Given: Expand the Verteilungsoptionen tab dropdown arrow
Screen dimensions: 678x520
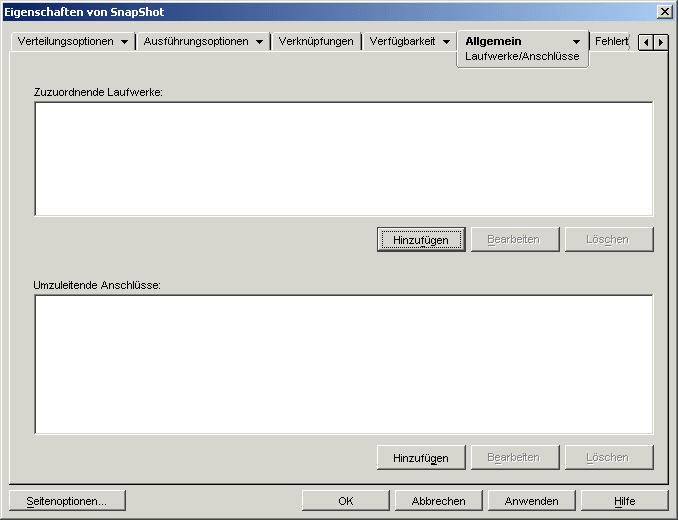Looking at the screenshot, I should (x=124, y=42).
